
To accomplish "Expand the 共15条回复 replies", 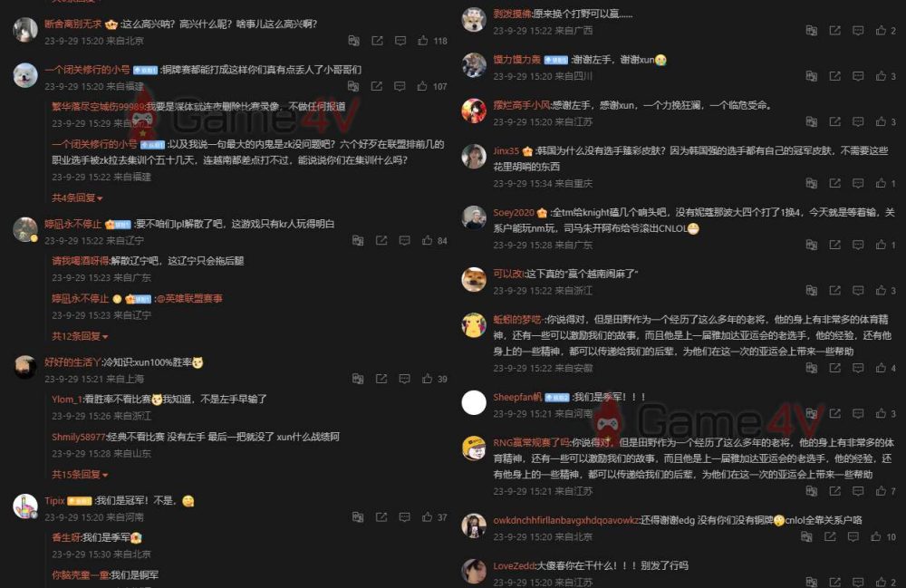I will click(x=80, y=475).
